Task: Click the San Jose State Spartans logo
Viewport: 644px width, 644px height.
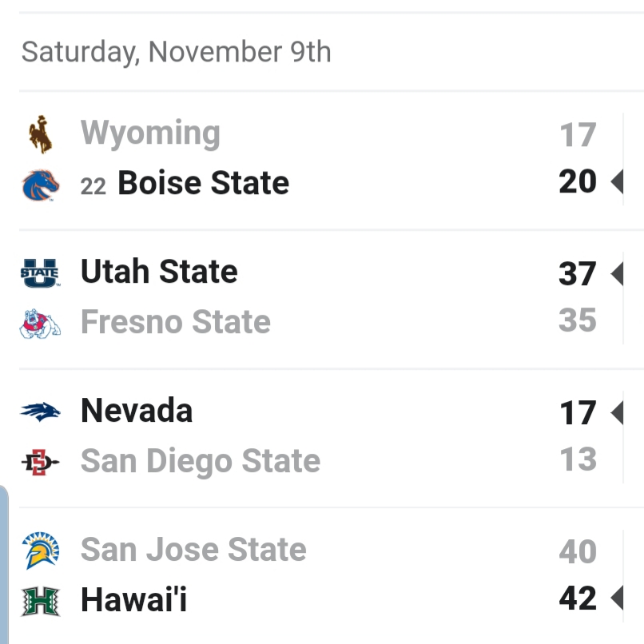Action: click(x=40, y=551)
